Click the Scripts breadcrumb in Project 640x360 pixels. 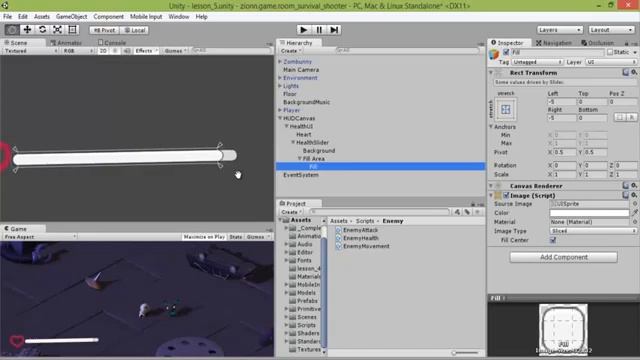(364, 221)
